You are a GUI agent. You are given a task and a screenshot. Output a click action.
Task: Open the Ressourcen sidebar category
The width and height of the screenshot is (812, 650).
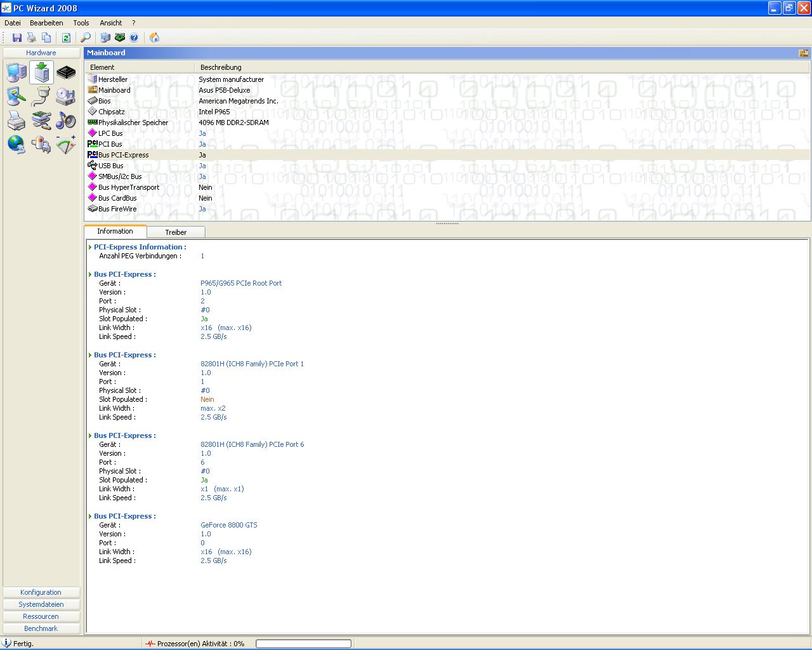tap(41, 616)
